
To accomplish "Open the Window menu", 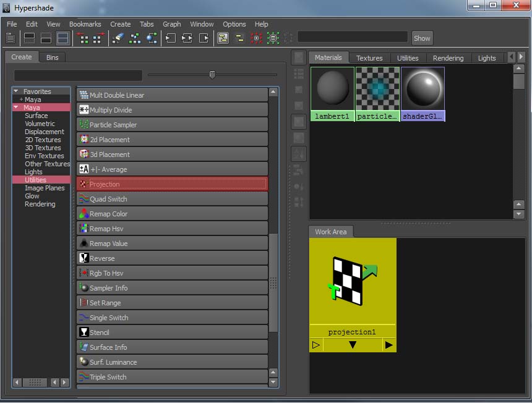I will tap(202, 24).
